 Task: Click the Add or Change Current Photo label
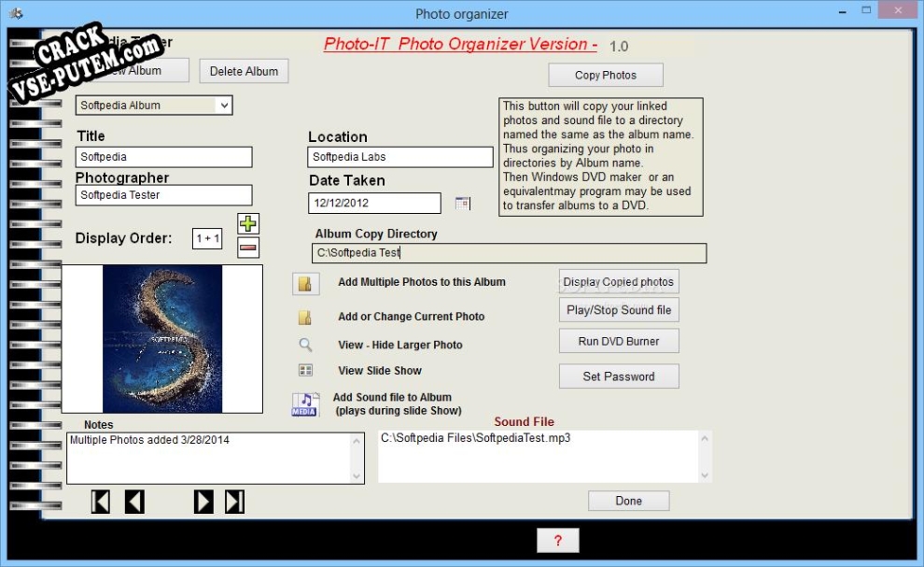click(x=412, y=317)
